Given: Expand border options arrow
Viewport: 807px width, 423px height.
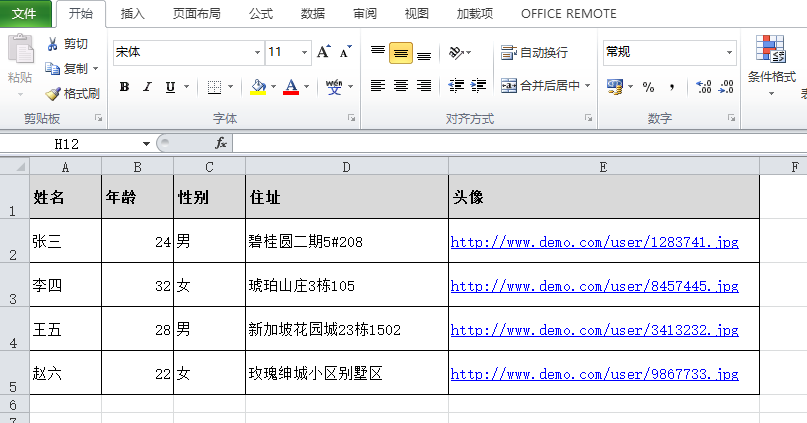Looking at the screenshot, I should [230, 87].
